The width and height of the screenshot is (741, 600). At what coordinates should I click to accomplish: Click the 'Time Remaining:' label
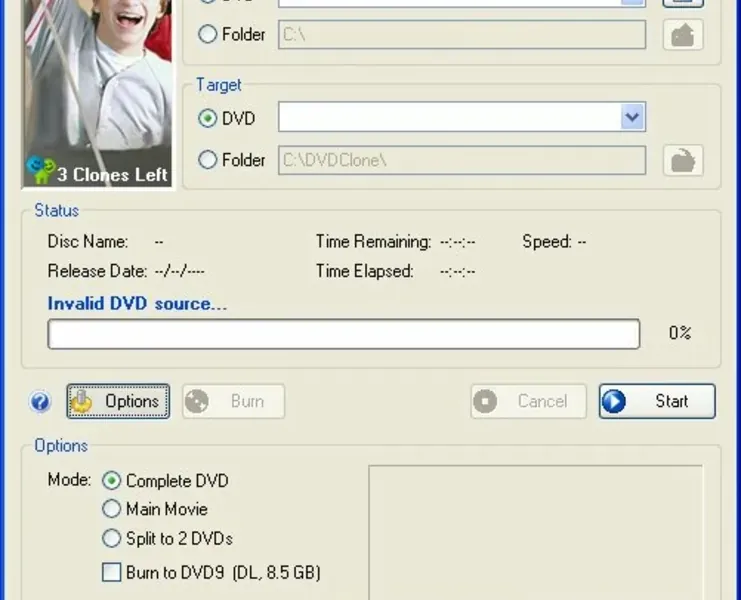point(373,241)
